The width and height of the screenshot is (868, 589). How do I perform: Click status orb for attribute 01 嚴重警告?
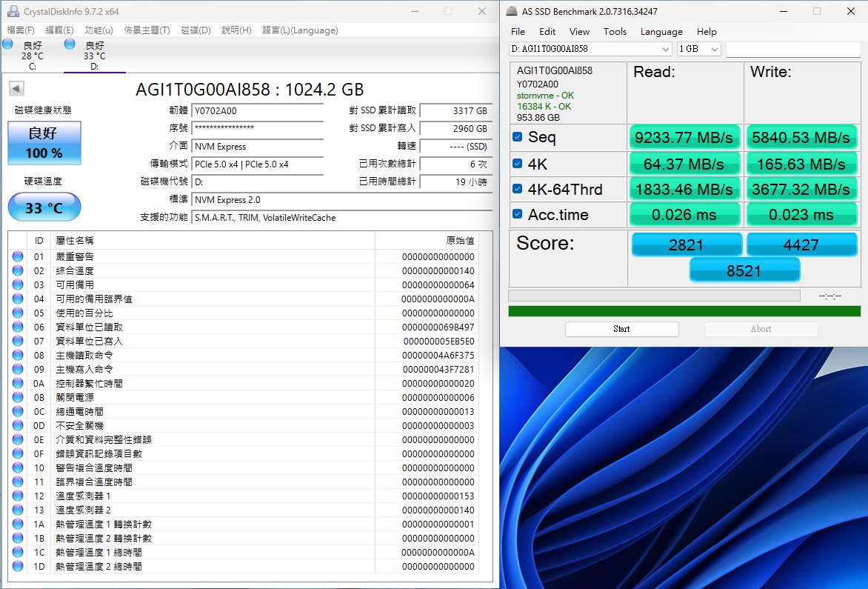(x=18, y=256)
